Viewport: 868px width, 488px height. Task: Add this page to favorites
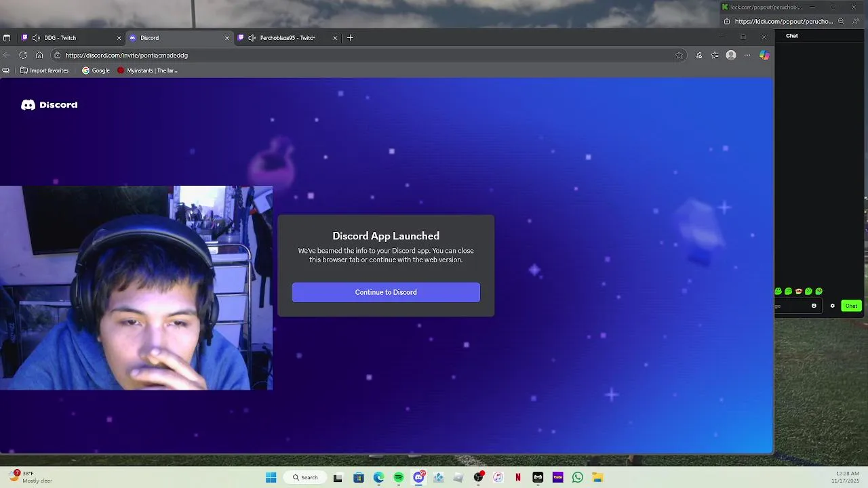click(679, 56)
